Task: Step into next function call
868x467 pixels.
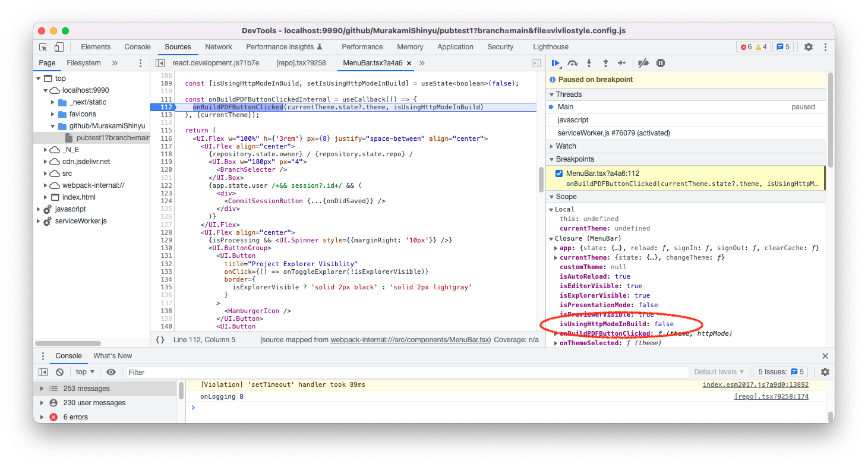Action: coord(589,63)
